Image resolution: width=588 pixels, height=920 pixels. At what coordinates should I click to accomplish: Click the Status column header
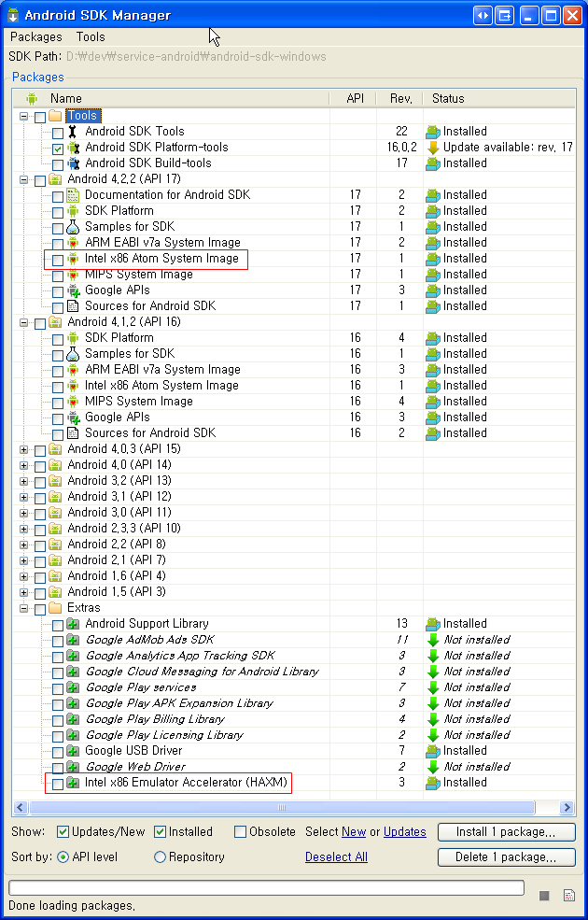click(499, 99)
